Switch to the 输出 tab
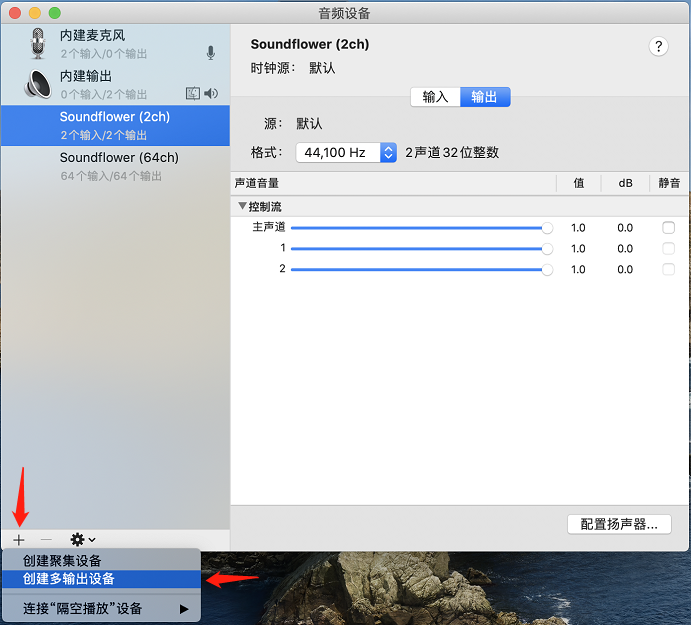 [485, 97]
